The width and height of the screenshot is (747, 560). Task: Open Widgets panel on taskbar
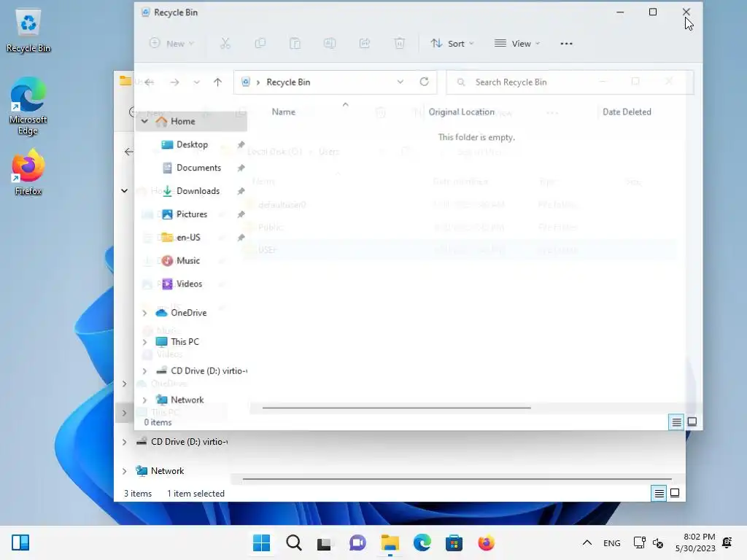coord(20,542)
